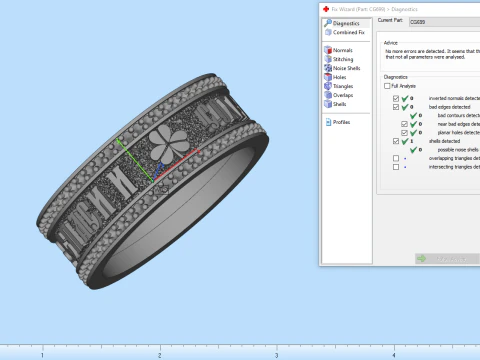The width and height of the screenshot is (480, 360).
Task: Enable the overlapping triangles detection checkbox
Action: click(396, 158)
